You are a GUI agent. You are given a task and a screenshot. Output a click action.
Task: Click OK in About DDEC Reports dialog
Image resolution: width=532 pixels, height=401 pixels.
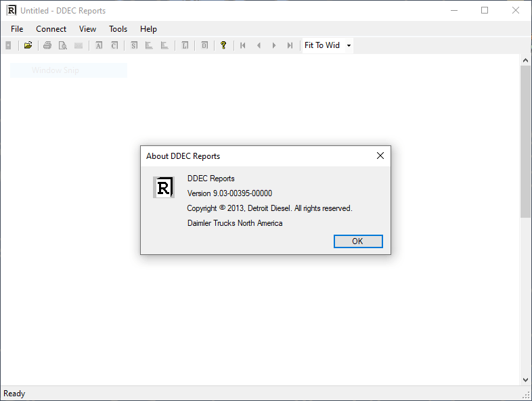point(358,241)
